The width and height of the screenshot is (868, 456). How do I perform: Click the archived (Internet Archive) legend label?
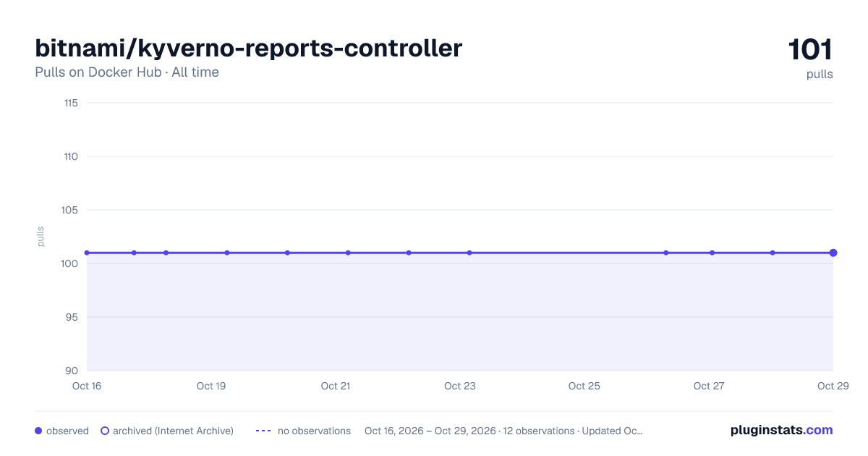coord(173,431)
